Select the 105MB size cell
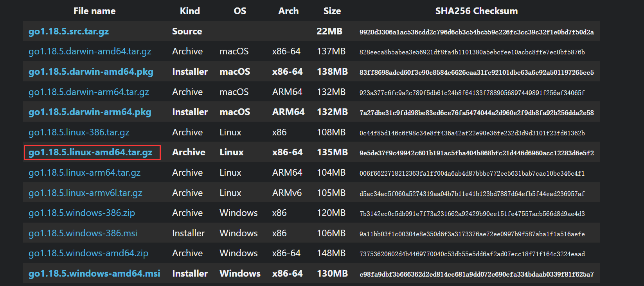This screenshot has width=644, height=286. (x=331, y=193)
